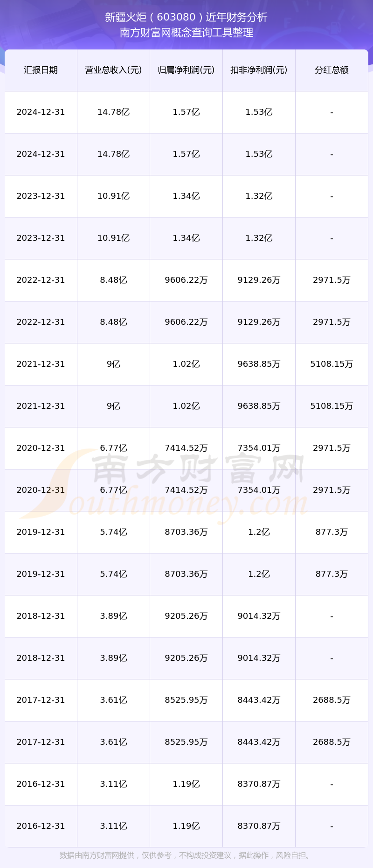Click the 新疆火炬 (603080) title text
The image size is (373, 868).
[x=186, y=17]
